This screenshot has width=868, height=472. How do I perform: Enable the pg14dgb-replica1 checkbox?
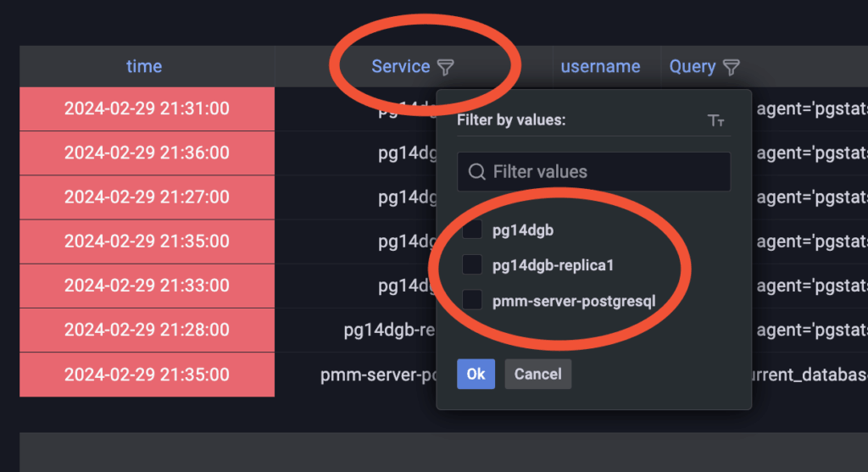473,265
